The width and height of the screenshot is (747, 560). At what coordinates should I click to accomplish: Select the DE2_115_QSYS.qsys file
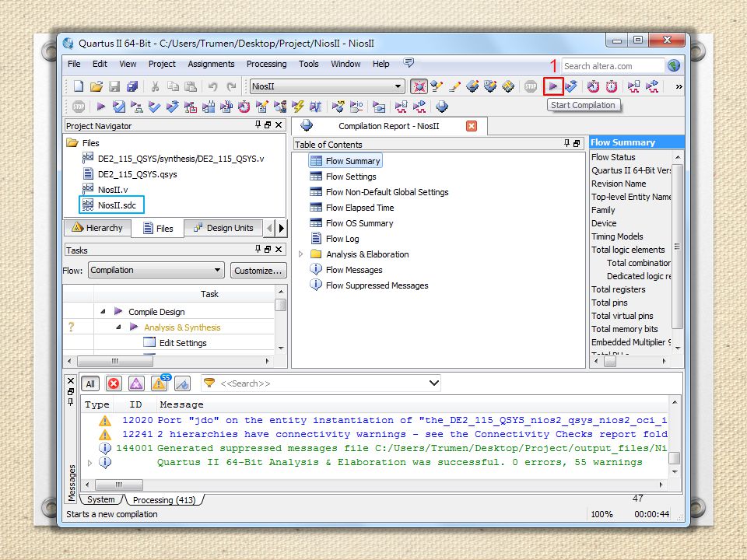point(137,174)
